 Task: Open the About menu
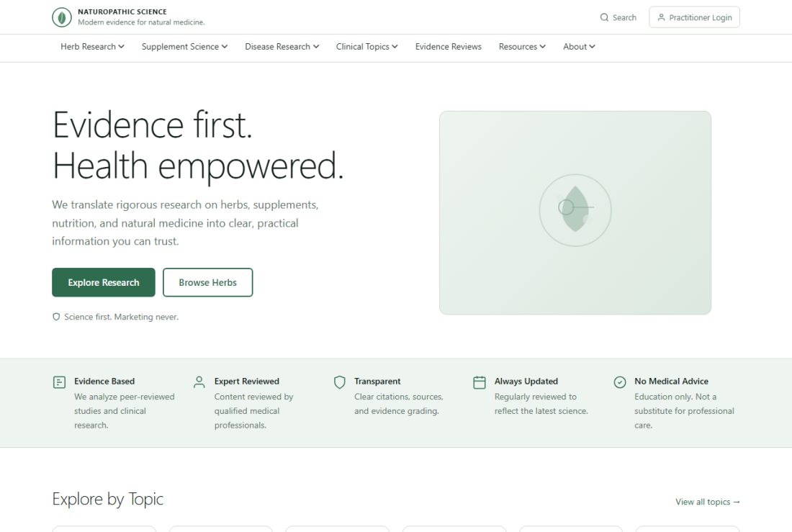click(x=579, y=47)
